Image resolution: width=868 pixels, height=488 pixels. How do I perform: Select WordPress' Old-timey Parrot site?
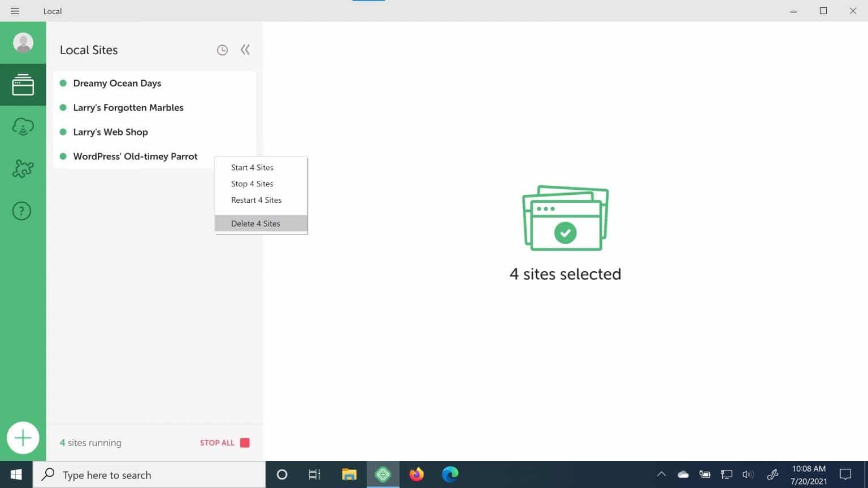tap(135, 156)
